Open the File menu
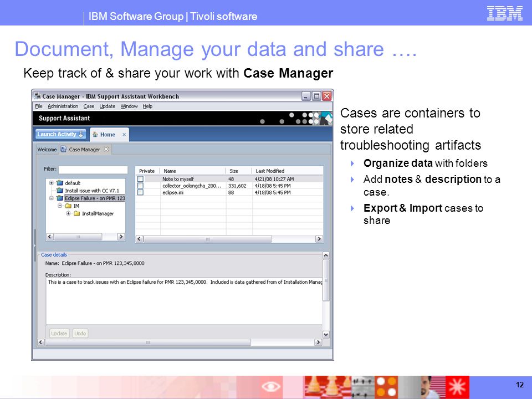532x399 pixels. tap(39, 106)
